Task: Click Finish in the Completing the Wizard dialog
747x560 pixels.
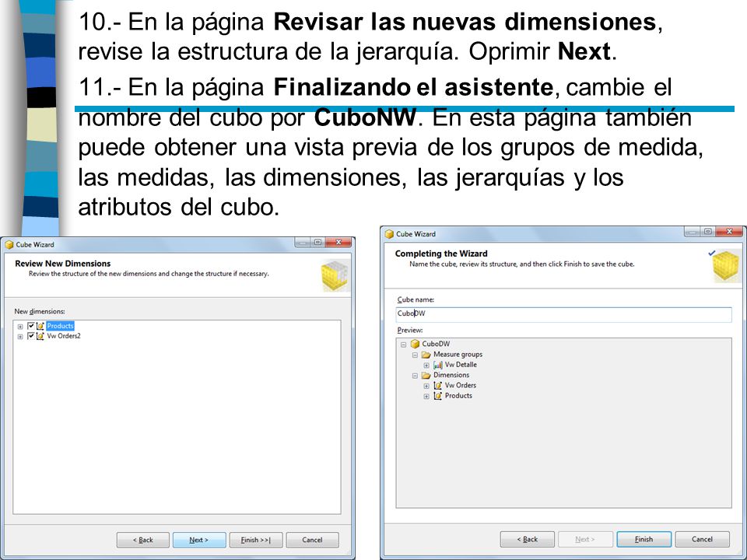Action: pyautogui.click(x=644, y=539)
